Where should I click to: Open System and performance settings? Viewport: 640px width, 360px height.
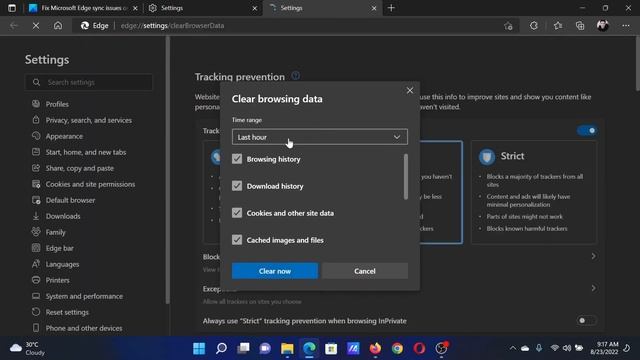pos(84,296)
